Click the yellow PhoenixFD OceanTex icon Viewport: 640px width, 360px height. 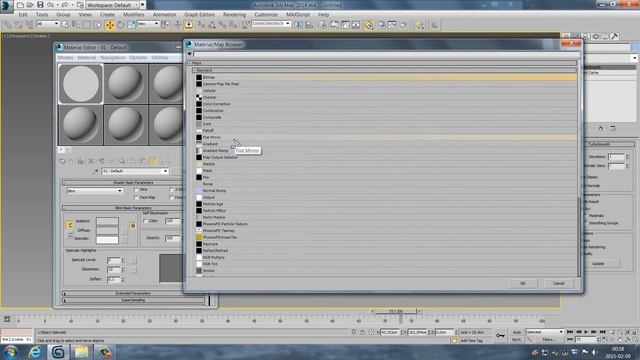[199, 237]
